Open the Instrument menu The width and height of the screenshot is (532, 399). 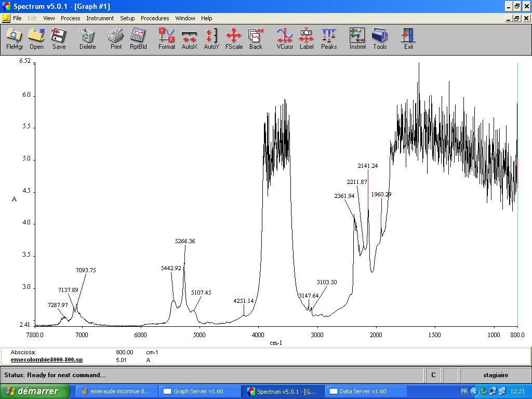[x=100, y=18]
